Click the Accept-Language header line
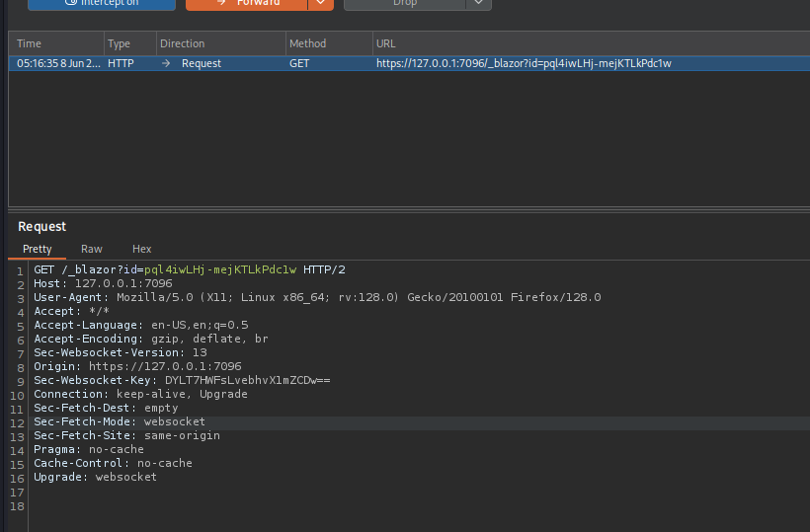The image size is (810, 532). [141, 325]
